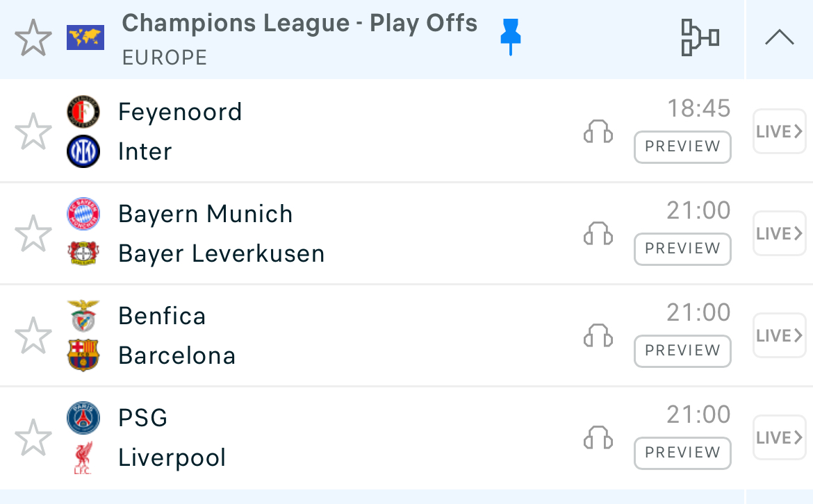Collapse the Champions League Play Offs section

779,38
